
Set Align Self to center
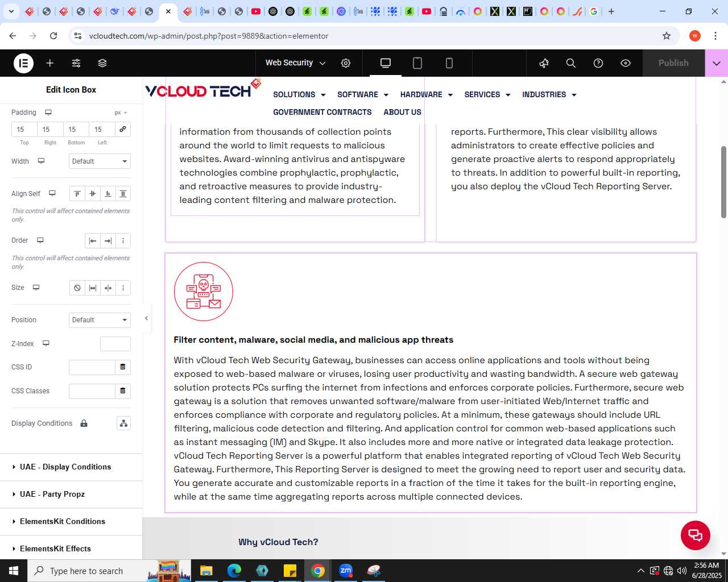(x=93, y=194)
